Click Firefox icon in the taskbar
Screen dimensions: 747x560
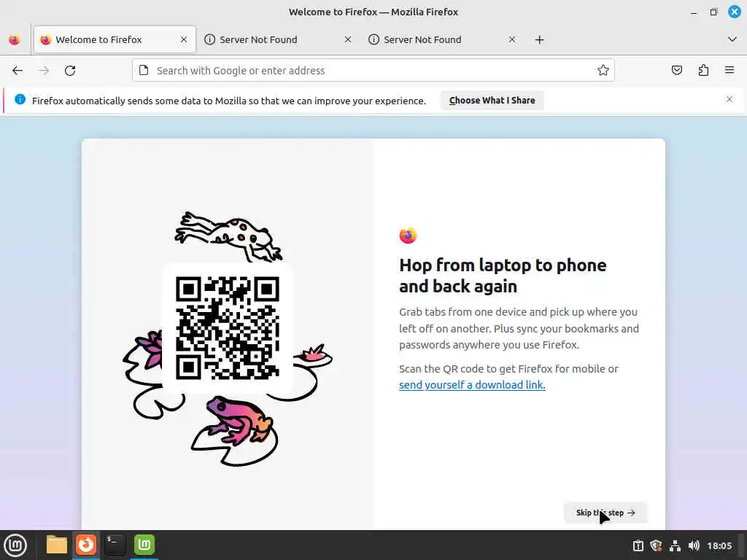point(86,545)
